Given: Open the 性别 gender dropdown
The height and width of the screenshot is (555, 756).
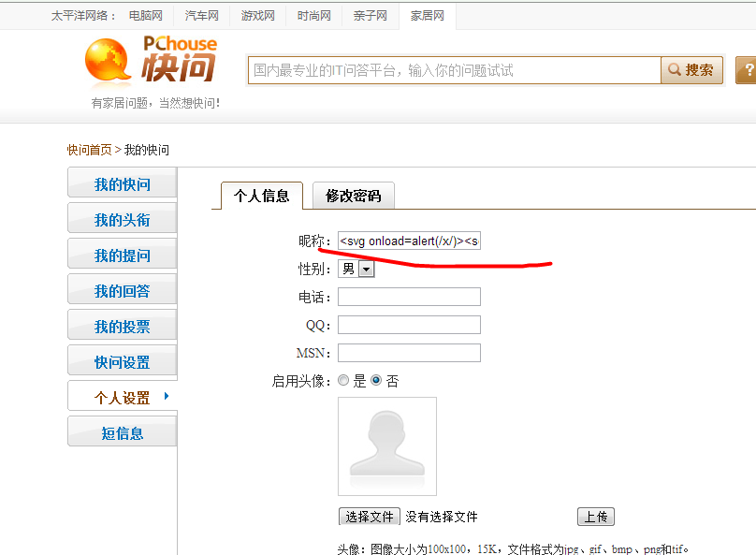Looking at the screenshot, I should (356, 269).
